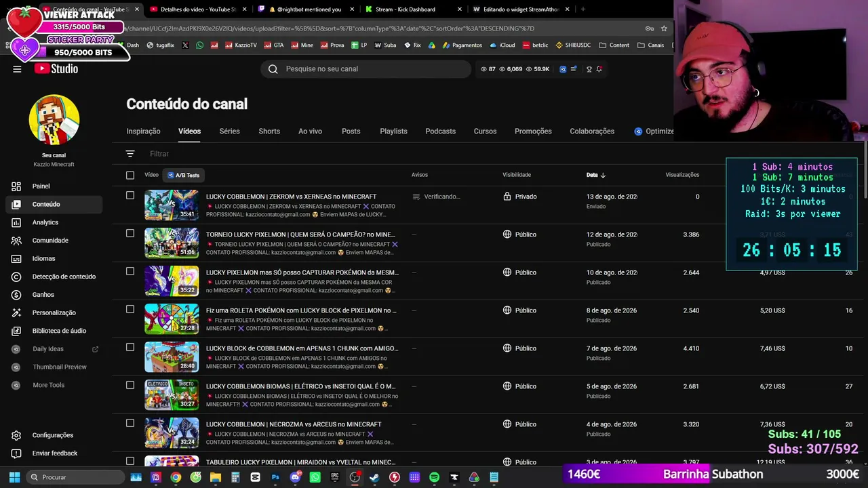Open the ROLETA POKÉMON video title link
The image size is (868, 488).
pos(301,310)
